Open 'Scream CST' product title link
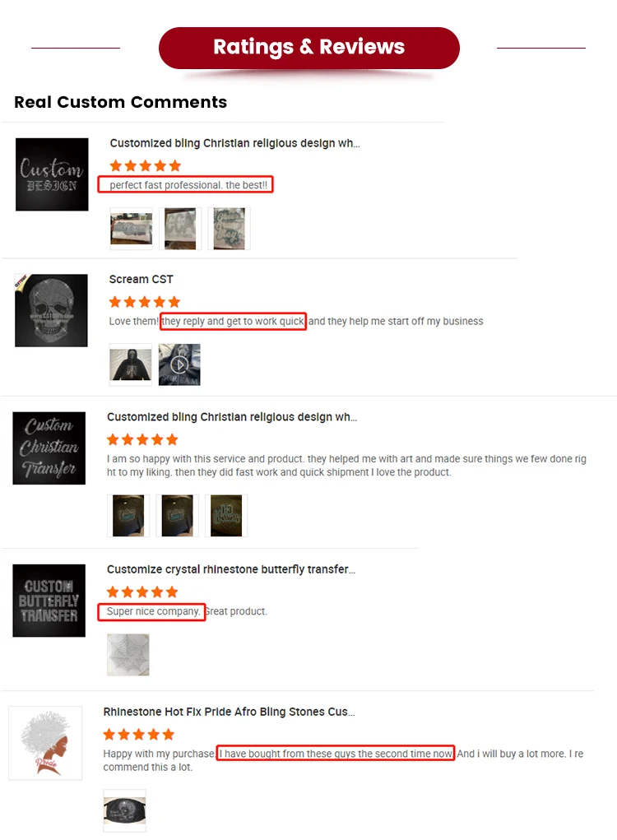The height and width of the screenshot is (840, 617). (141, 279)
